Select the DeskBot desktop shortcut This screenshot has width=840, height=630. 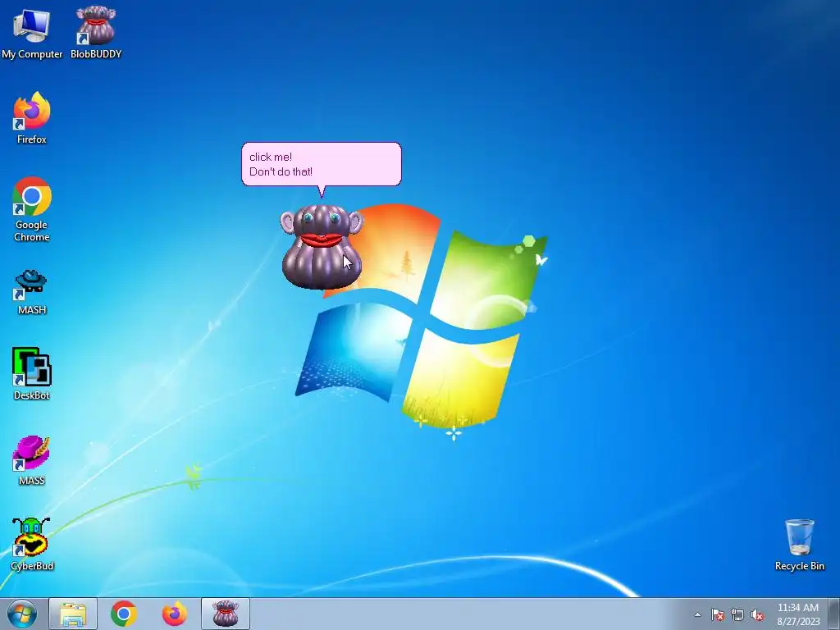tap(32, 373)
